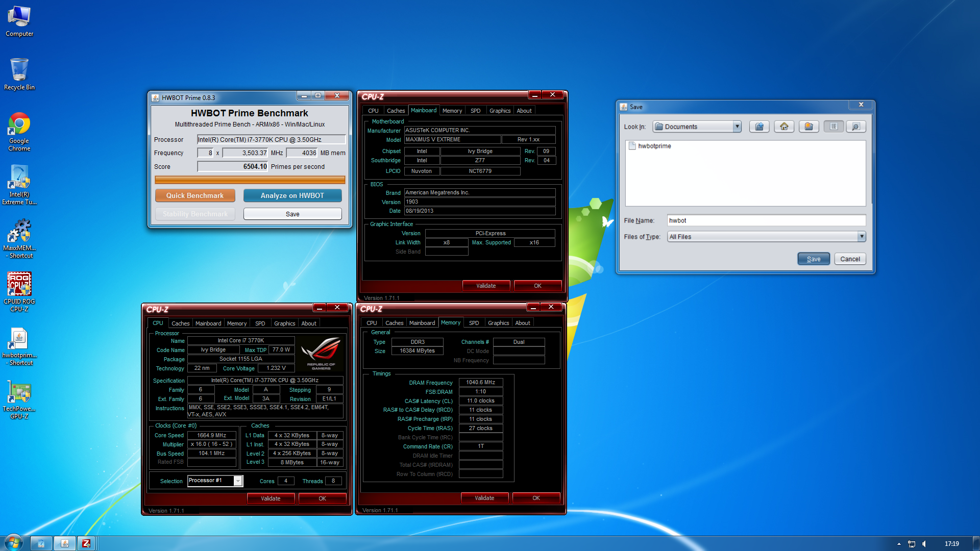Select the hwbotprime file in the list

pyautogui.click(x=650, y=146)
